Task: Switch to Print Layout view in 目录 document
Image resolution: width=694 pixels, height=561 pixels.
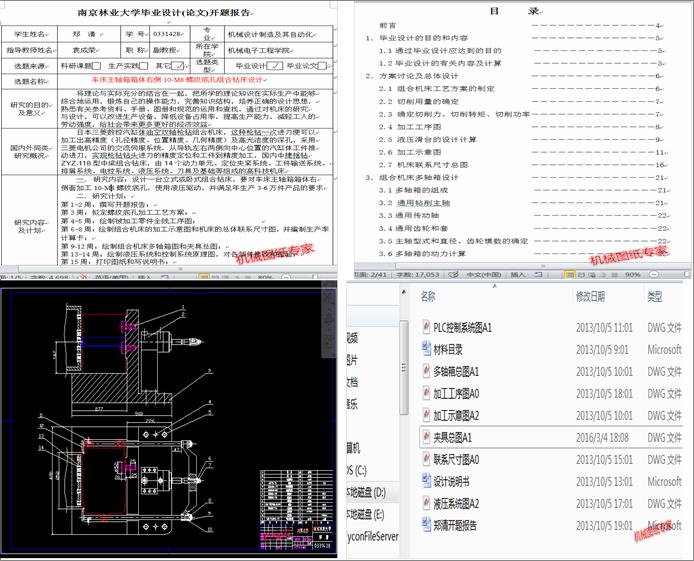Action: coord(570,275)
